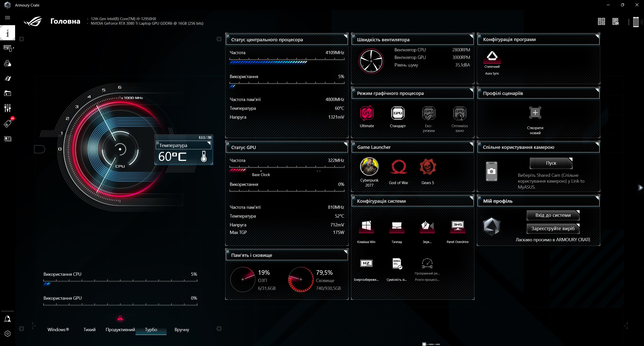Open the deals tag icon with notification
This screenshot has width=644, height=346.
coord(8,124)
